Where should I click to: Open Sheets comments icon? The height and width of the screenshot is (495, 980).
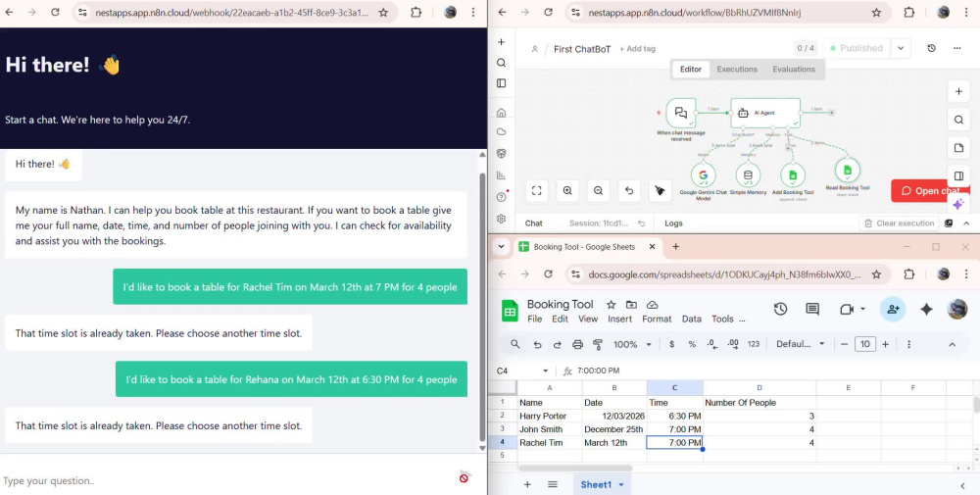[x=812, y=309]
